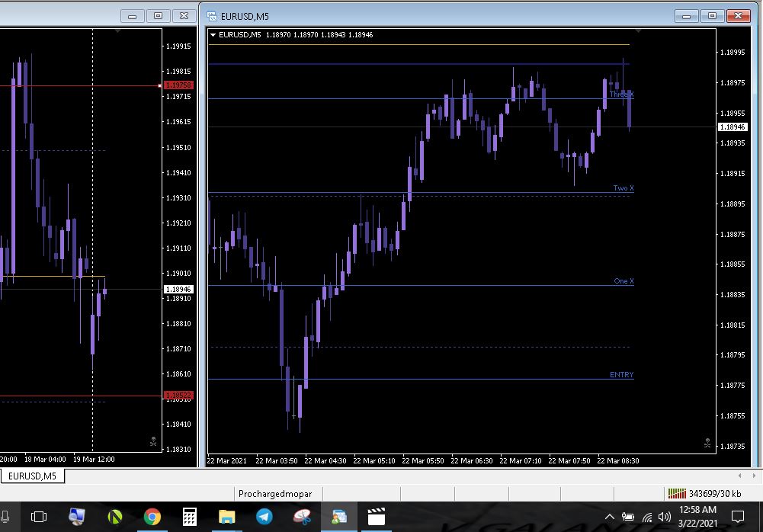Screen dimensions: 763x532
Task: Show hidden system tray icons
Action: point(611,518)
